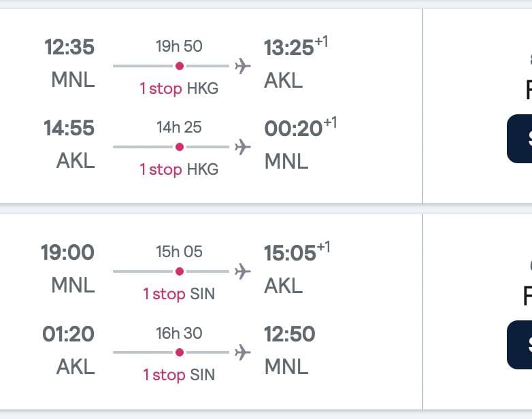Click the 12:35 departure time from MNL
Viewport: 532px width, 419px height.
click(x=69, y=48)
